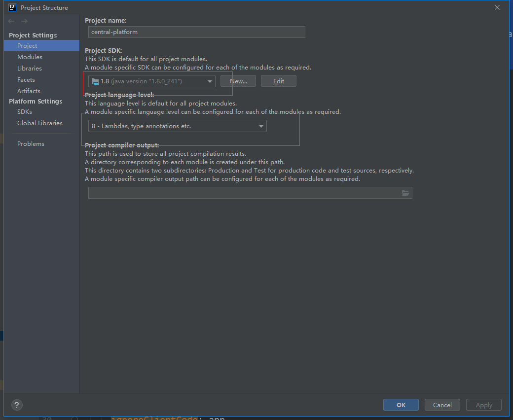Click the Platform Settings group header
513x420 pixels.
[35, 101]
